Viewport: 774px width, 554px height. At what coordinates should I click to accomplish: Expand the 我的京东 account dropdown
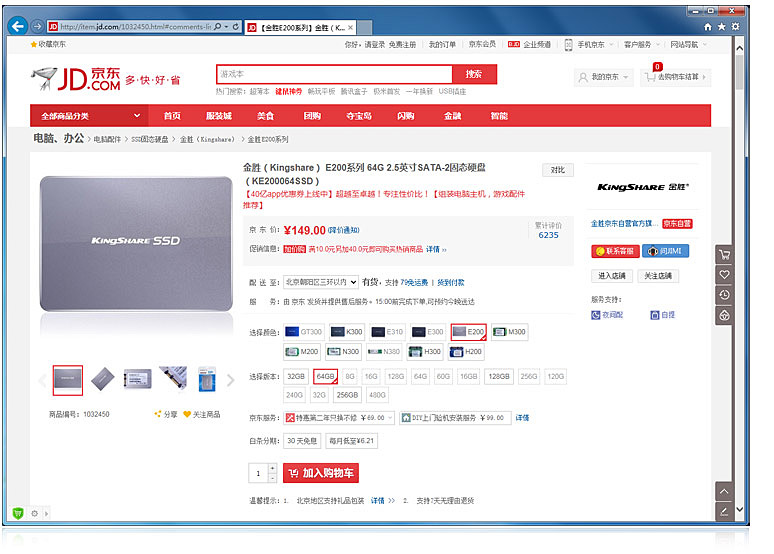tap(603, 77)
